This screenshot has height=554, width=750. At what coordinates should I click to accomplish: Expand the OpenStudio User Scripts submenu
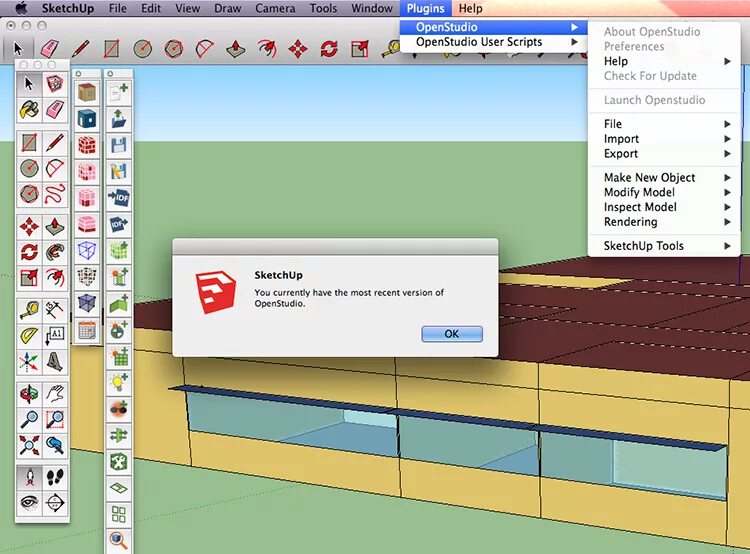tap(494, 42)
